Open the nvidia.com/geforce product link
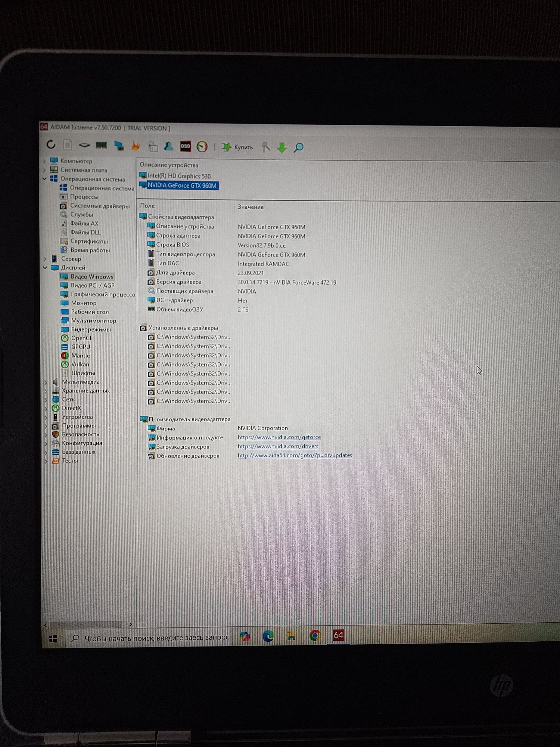The image size is (560, 747). click(279, 437)
